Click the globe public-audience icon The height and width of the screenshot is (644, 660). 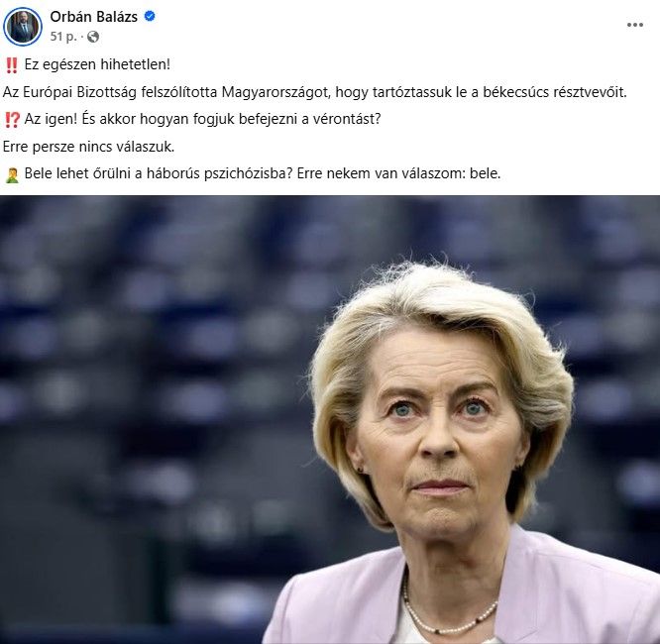(x=93, y=37)
